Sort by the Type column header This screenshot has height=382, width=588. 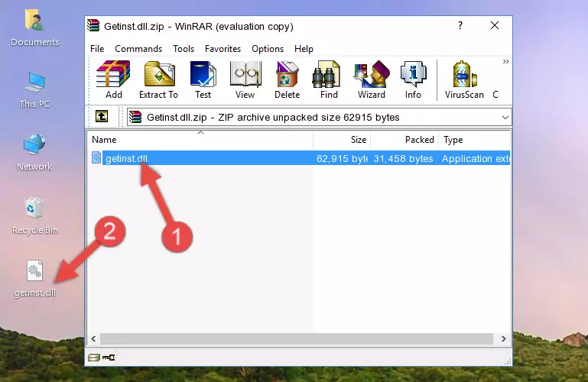[x=474, y=140]
